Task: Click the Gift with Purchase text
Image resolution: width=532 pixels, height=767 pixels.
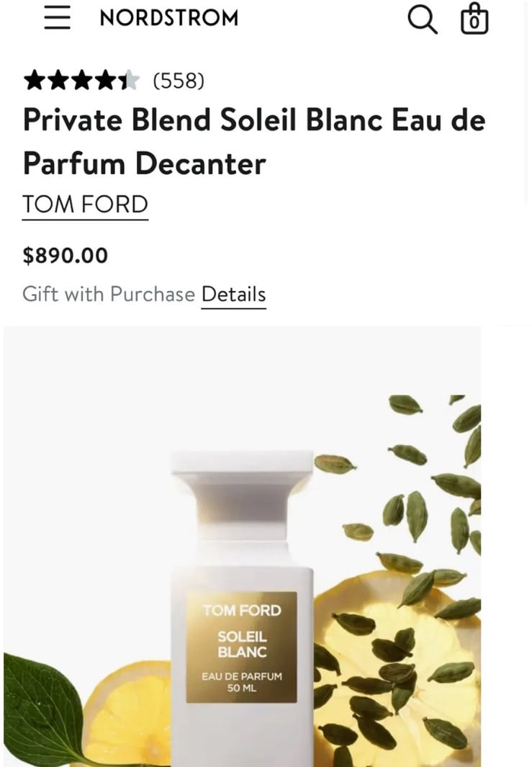Action: [109, 295]
